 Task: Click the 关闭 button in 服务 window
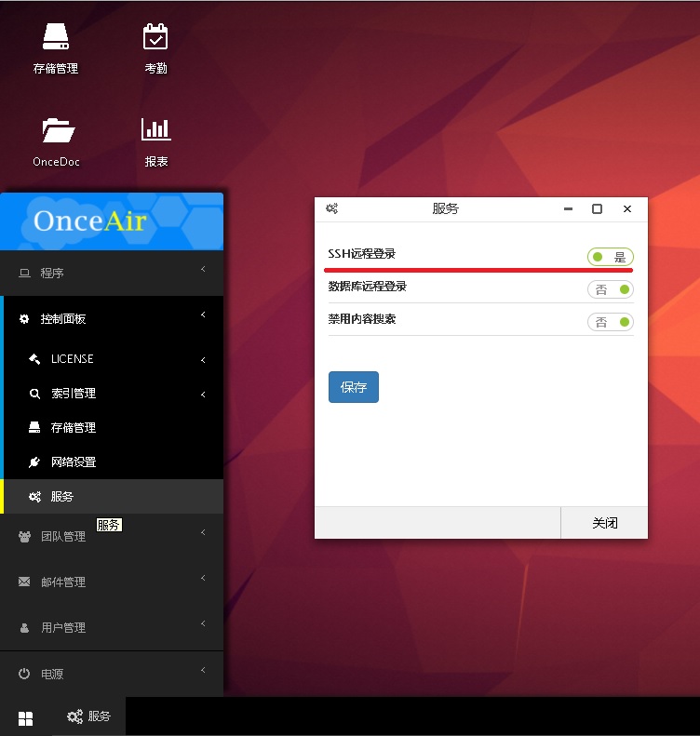coord(604,523)
